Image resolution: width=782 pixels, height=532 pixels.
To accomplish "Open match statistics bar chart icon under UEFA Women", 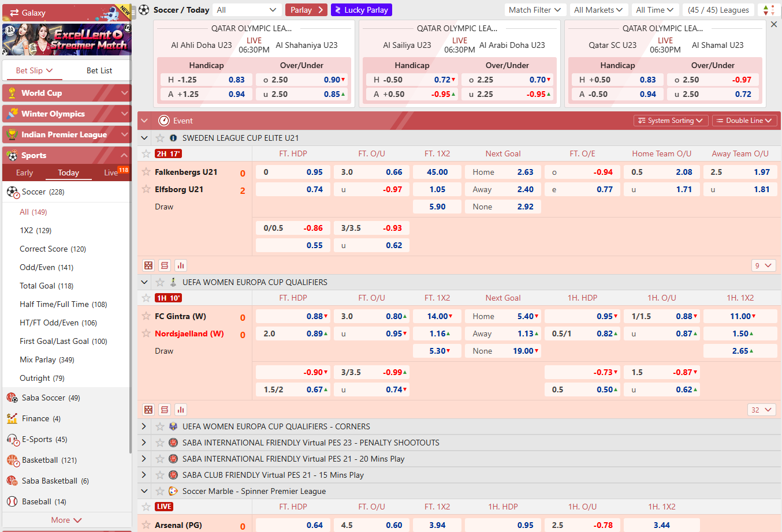I will pyautogui.click(x=180, y=410).
